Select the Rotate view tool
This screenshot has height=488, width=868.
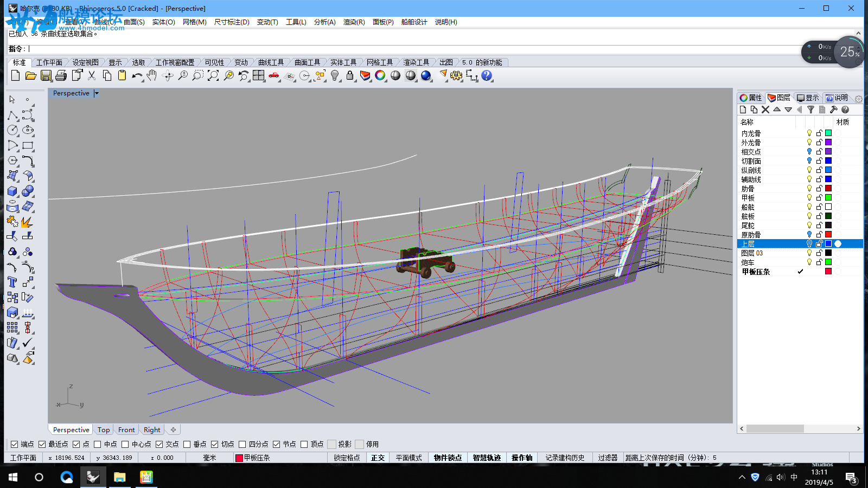168,75
